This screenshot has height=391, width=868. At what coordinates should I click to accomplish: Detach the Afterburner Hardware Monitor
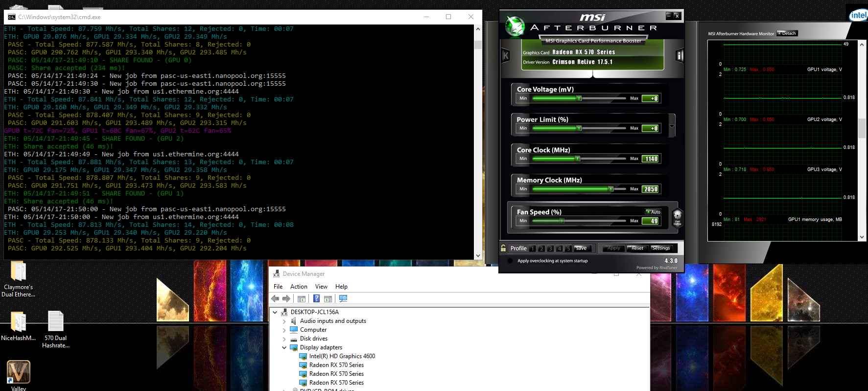pos(787,33)
